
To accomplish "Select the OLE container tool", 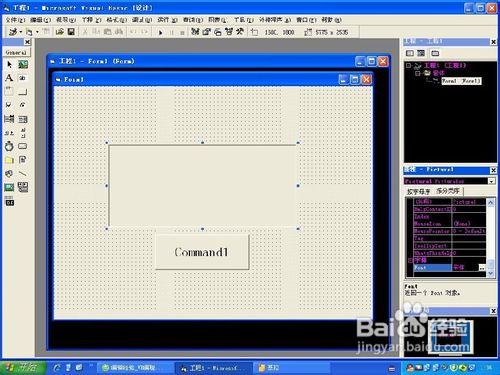I will [9, 201].
